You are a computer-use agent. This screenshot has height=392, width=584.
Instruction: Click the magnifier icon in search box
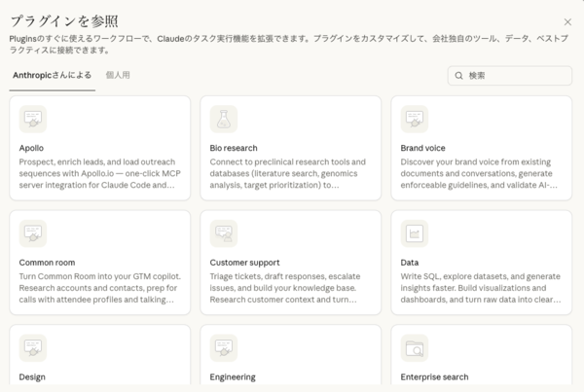(457, 75)
